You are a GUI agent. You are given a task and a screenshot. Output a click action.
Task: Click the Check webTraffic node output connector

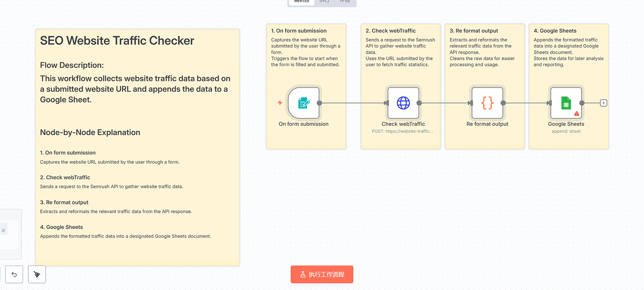(419, 103)
